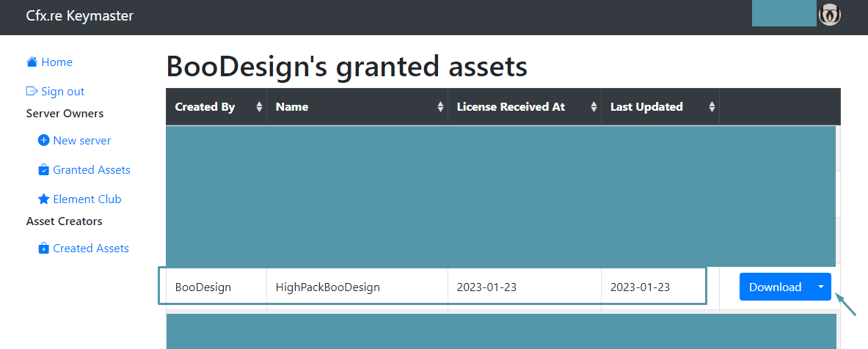Download the HighPackBooDesign asset
Viewport: 868px width, 349px height.
click(775, 287)
